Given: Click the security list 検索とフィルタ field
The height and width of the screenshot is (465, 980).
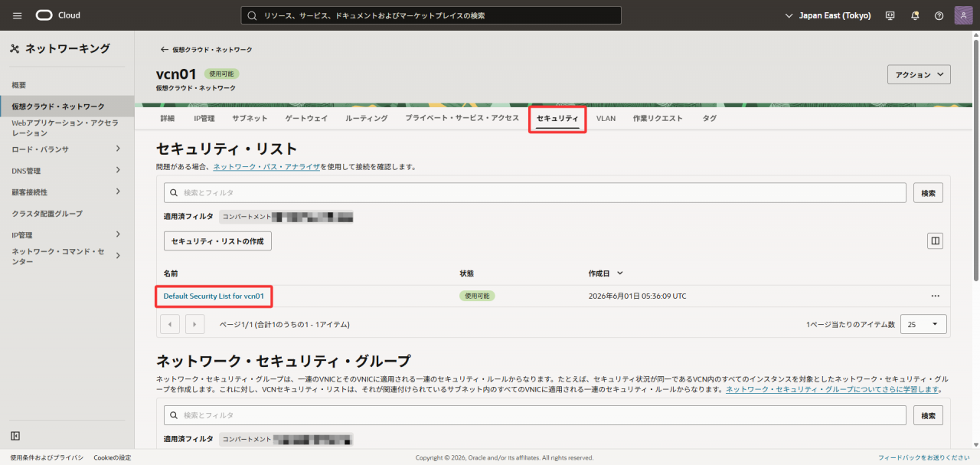Looking at the screenshot, I should point(535,193).
